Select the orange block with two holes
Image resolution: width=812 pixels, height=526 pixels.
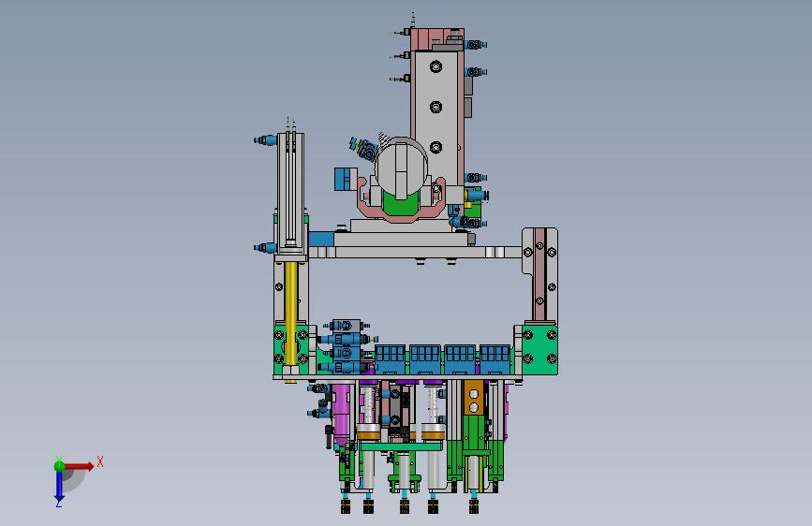click(x=473, y=398)
